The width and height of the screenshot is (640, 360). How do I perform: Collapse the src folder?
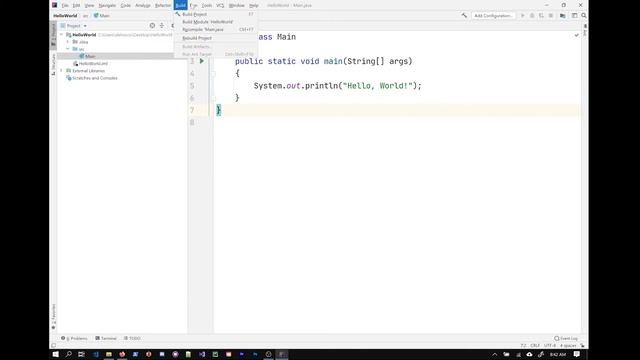[x=68, y=49]
